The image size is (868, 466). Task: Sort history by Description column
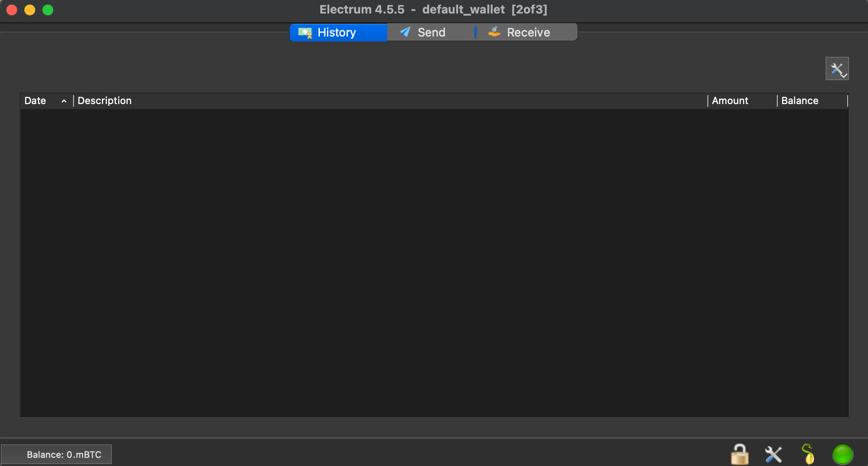(390, 101)
